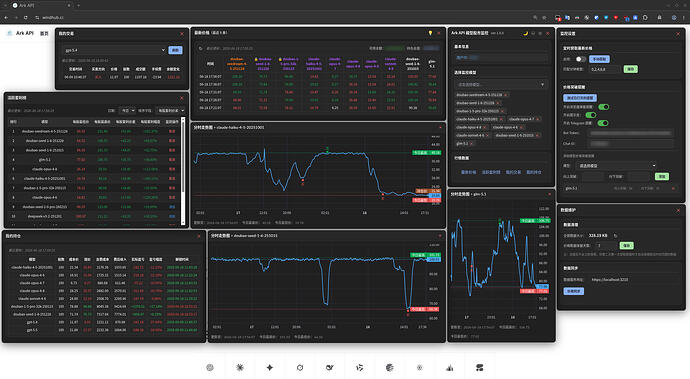
Task: Open the sort field dropdown in ranking panel
Action: pos(171,110)
